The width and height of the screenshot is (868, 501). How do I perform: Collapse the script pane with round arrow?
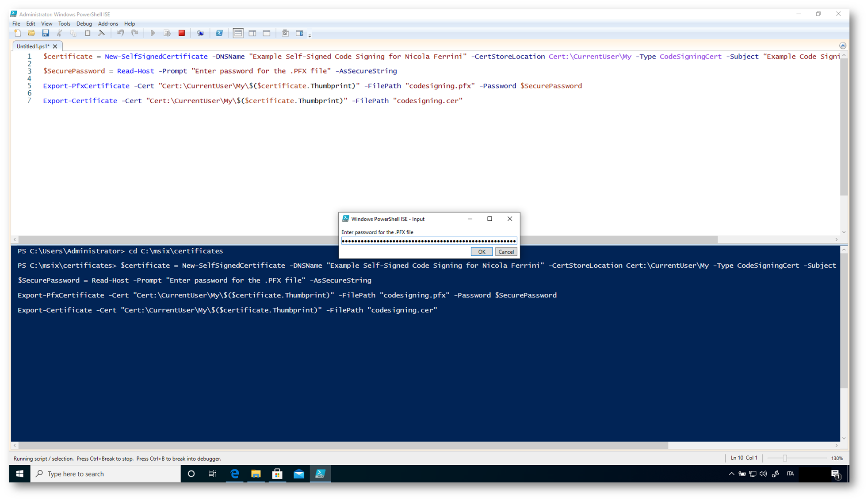tap(843, 46)
